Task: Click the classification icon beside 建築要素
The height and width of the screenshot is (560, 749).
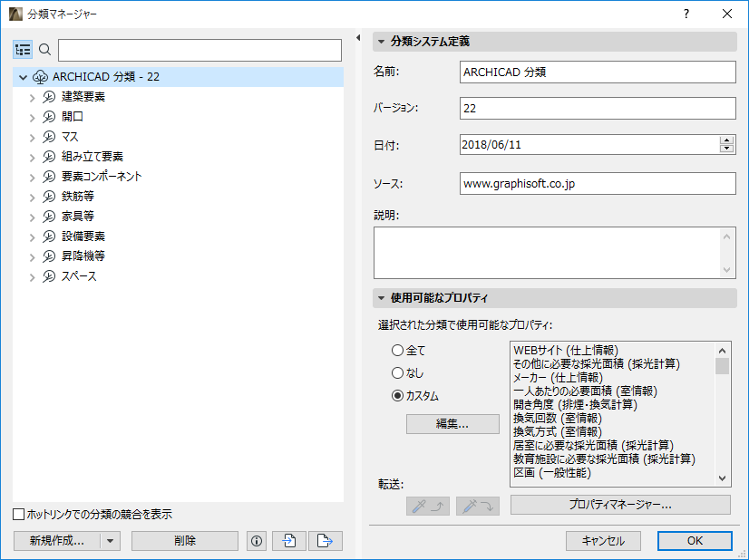Action: (x=48, y=97)
